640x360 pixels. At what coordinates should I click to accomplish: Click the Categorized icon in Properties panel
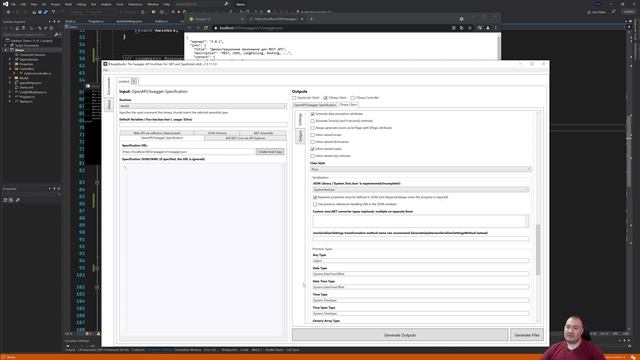tap(5, 200)
